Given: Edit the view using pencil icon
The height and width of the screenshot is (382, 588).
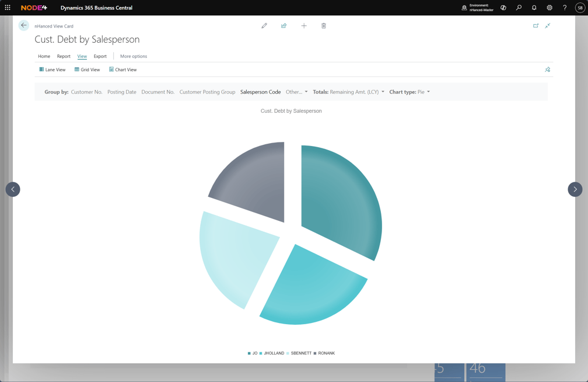Looking at the screenshot, I should click(x=264, y=26).
